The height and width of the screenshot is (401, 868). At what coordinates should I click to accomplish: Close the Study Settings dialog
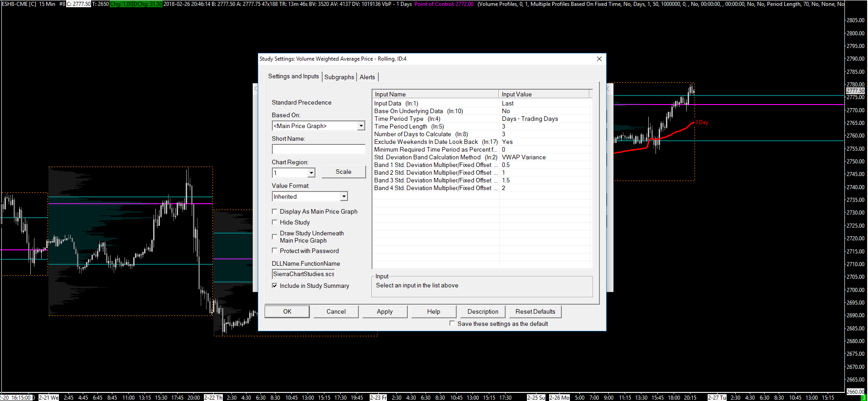click(599, 59)
